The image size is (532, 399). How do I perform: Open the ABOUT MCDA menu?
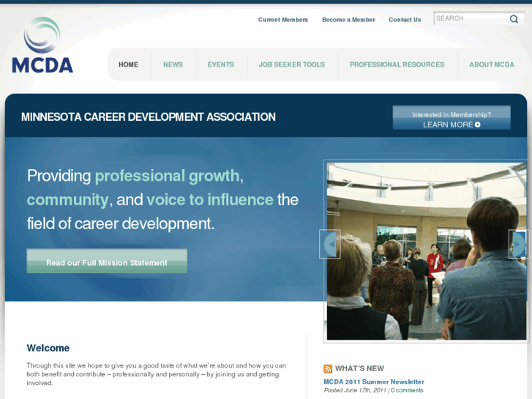click(492, 64)
